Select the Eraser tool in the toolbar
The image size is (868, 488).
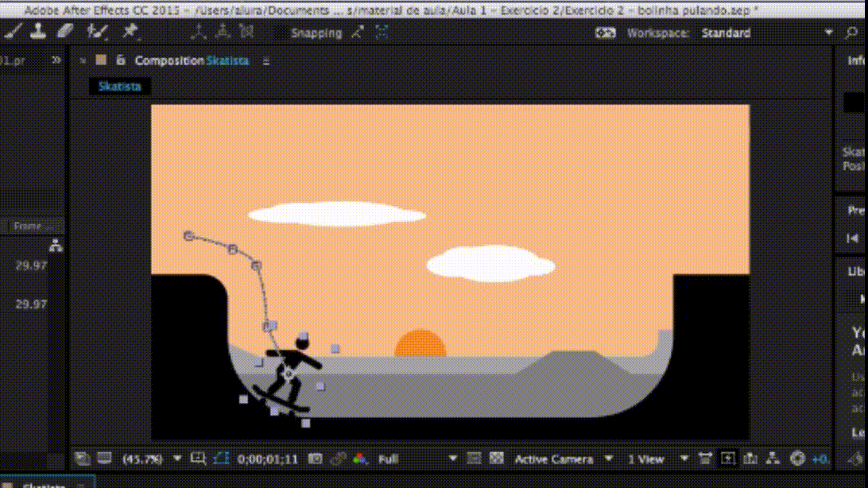point(65,32)
